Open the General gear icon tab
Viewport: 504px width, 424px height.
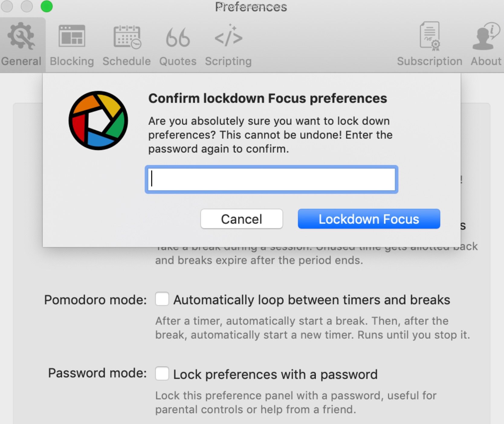[x=21, y=36]
